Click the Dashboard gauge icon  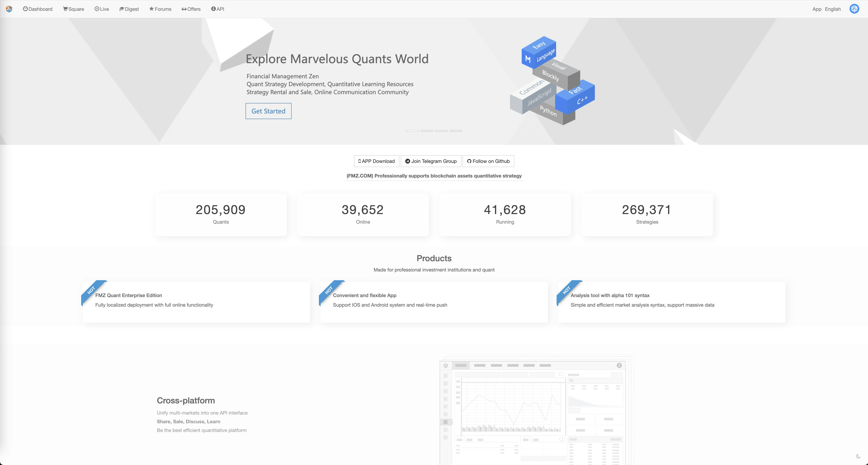[x=25, y=9]
